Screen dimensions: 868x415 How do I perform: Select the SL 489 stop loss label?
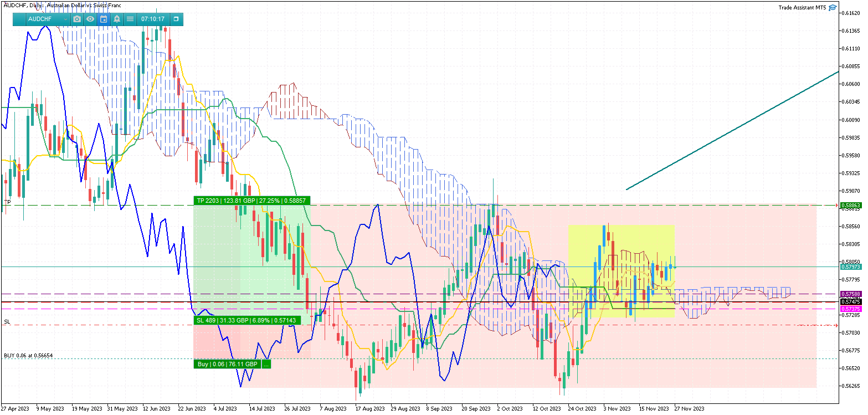pyautogui.click(x=247, y=320)
